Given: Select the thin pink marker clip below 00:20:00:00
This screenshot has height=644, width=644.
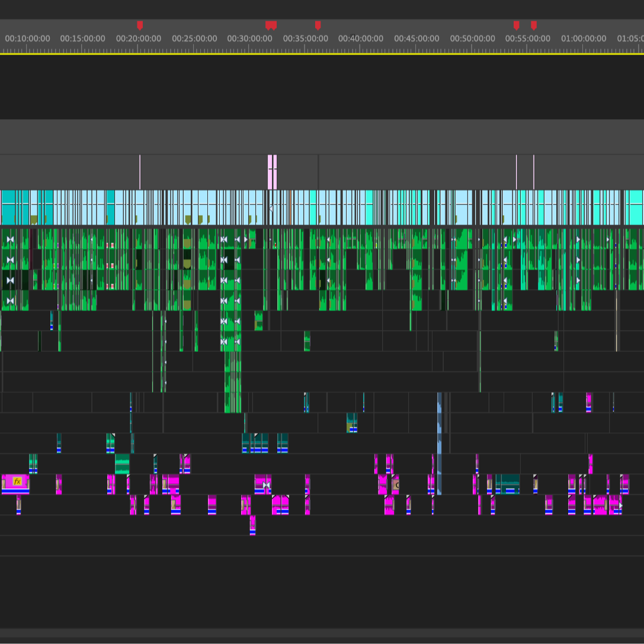Looking at the screenshot, I should click(140, 172).
